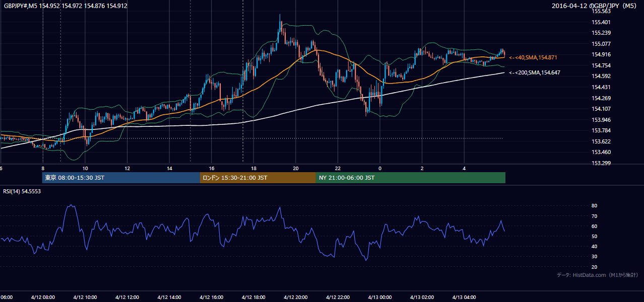The width and height of the screenshot is (644, 302).
Task: Click bottom time label 4/12 08:00
Action: pyautogui.click(x=42, y=297)
